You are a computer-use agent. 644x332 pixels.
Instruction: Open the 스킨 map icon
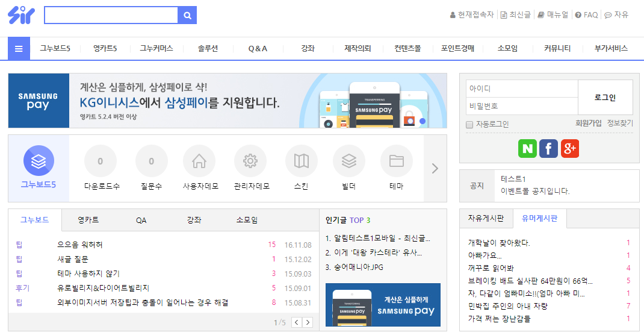(x=302, y=161)
